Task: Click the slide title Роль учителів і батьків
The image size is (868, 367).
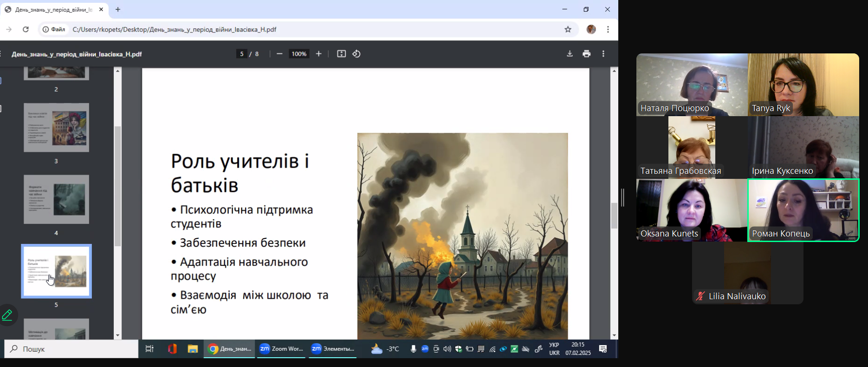Action: (x=240, y=173)
